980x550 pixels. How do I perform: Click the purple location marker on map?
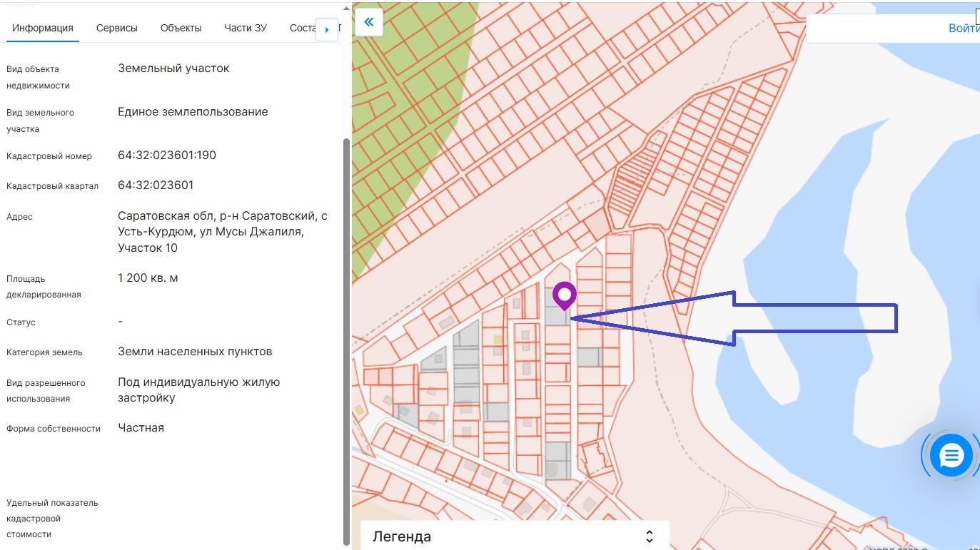tap(565, 295)
